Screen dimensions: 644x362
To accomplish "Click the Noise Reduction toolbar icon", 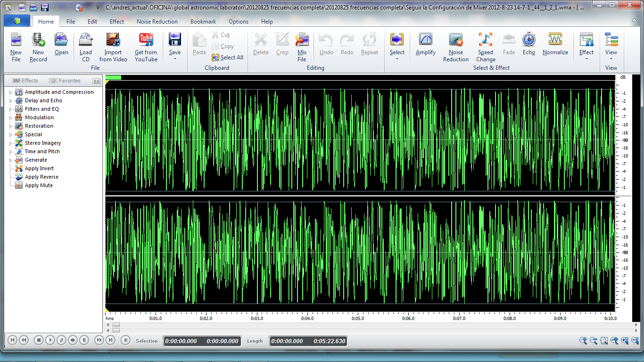I will 455,40.
